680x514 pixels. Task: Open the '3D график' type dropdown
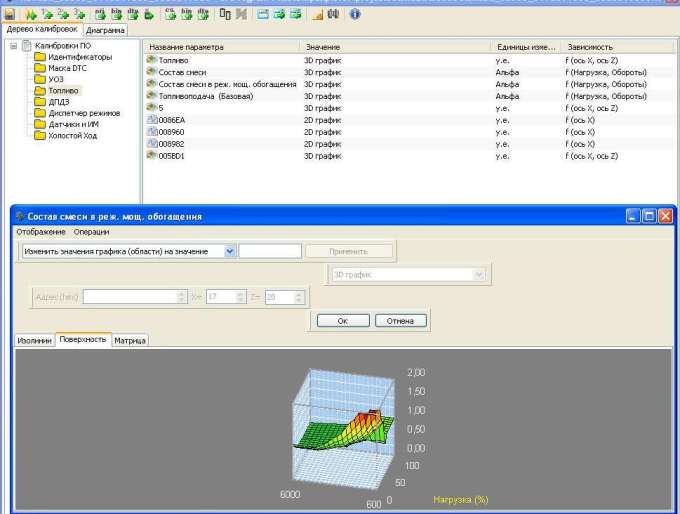pos(479,274)
